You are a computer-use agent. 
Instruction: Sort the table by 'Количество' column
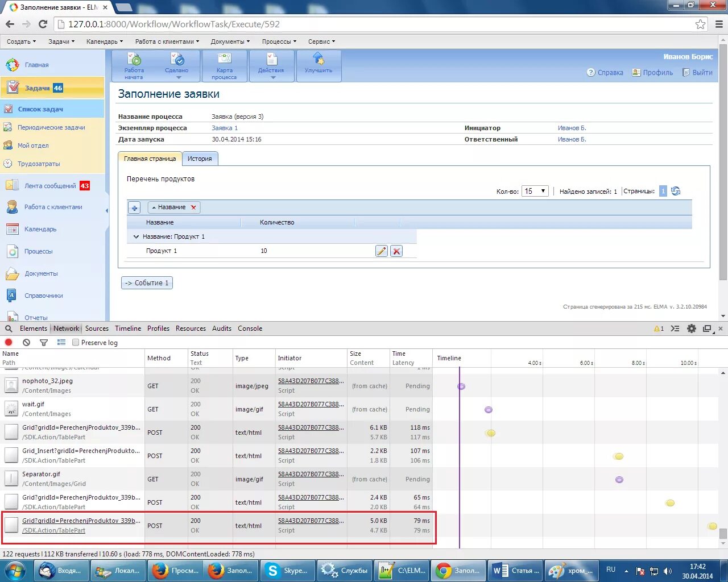277,222
